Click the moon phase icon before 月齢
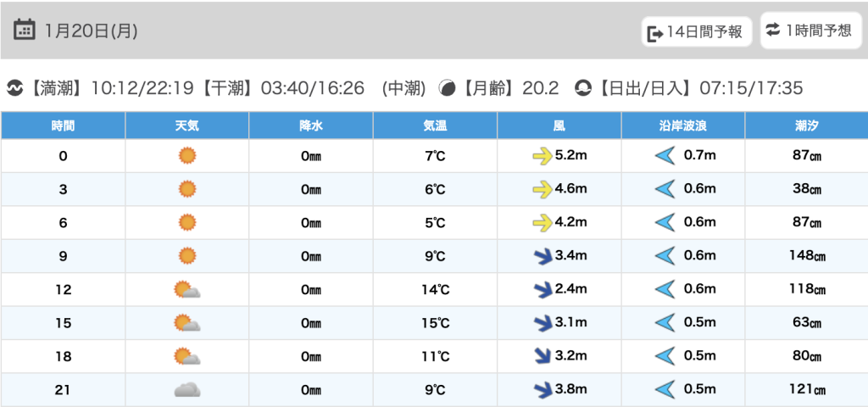This screenshot has height=407, width=868. pos(447,88)
